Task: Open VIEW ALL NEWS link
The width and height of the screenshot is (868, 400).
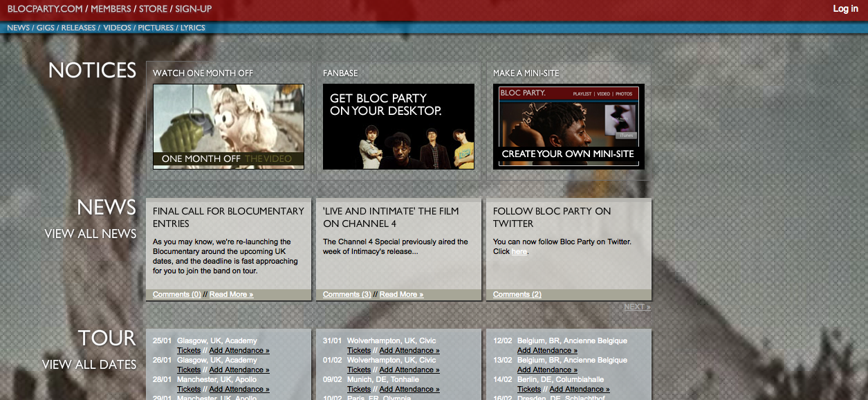Action: pos(91,234)
